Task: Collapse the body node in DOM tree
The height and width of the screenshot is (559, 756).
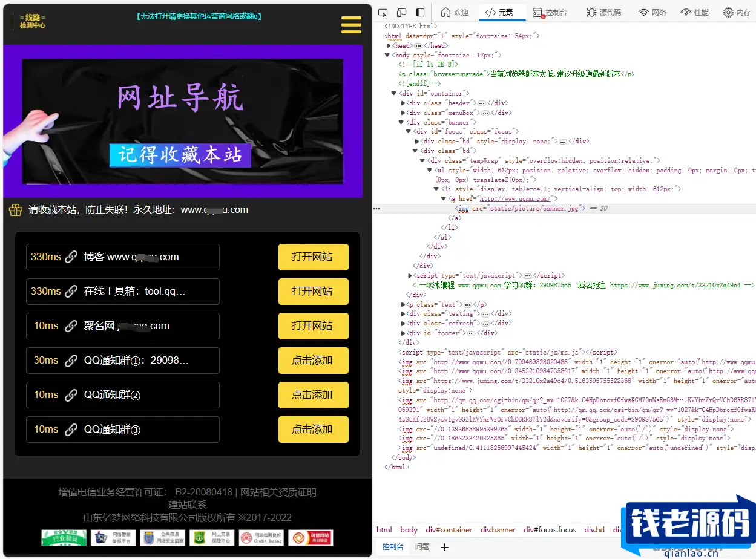Action: pyautogui.click(x=388, y=55)
